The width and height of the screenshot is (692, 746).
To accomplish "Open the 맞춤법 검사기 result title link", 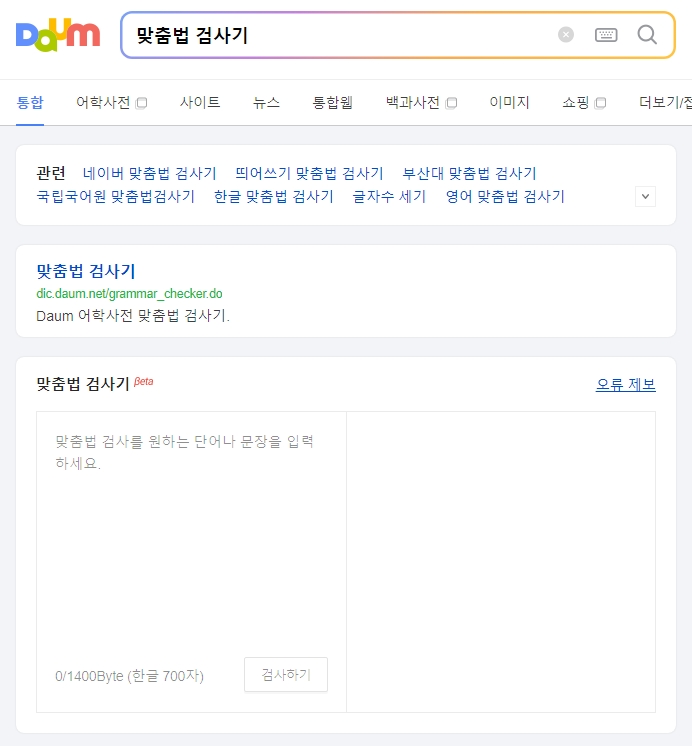I will pyautogui.click(x=86, y=271).
